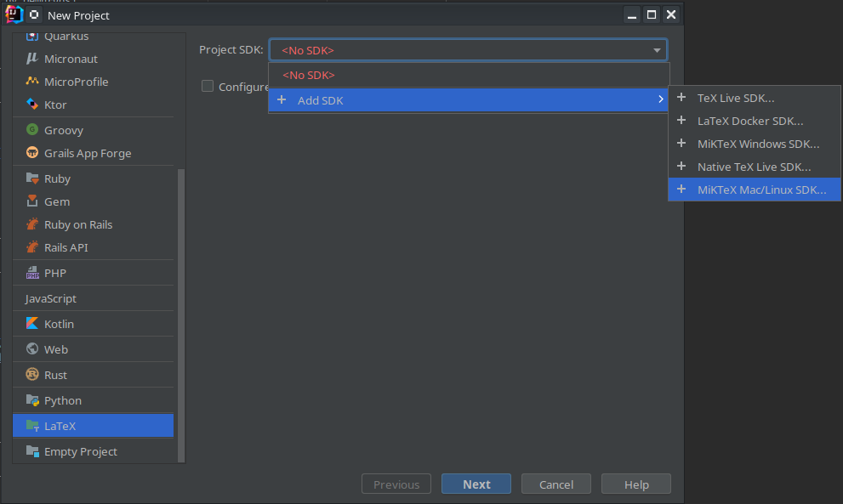Select Micronaut project type label
Viewport: 843px width, 504px height.
(71, 59)
